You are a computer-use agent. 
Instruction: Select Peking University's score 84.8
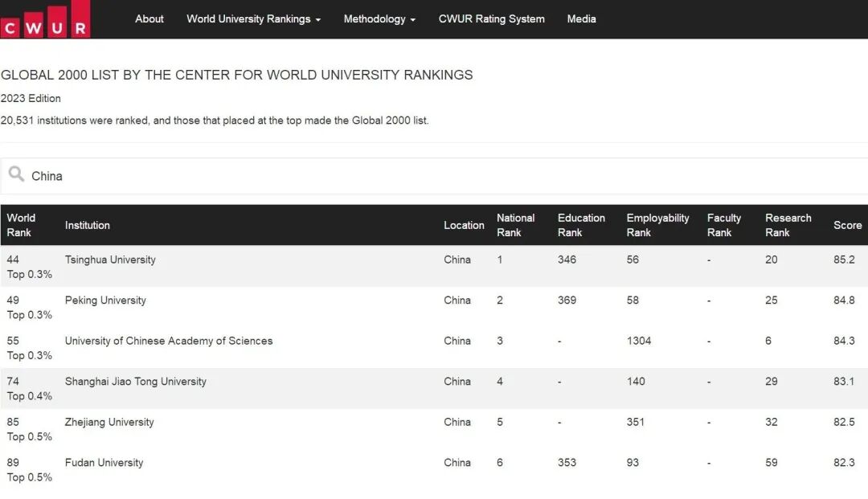[844, 301]
